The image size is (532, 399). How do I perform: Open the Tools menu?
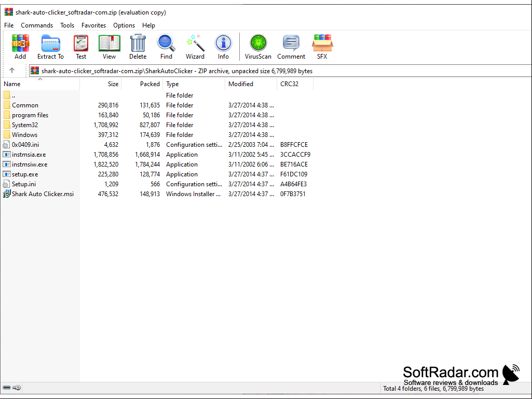(x=67, y=25)
